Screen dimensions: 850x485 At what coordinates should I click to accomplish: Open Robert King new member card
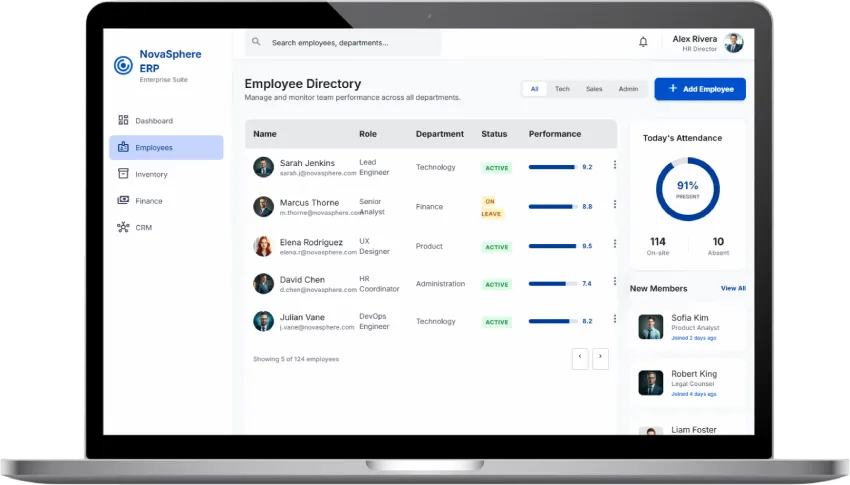[687, 383]
